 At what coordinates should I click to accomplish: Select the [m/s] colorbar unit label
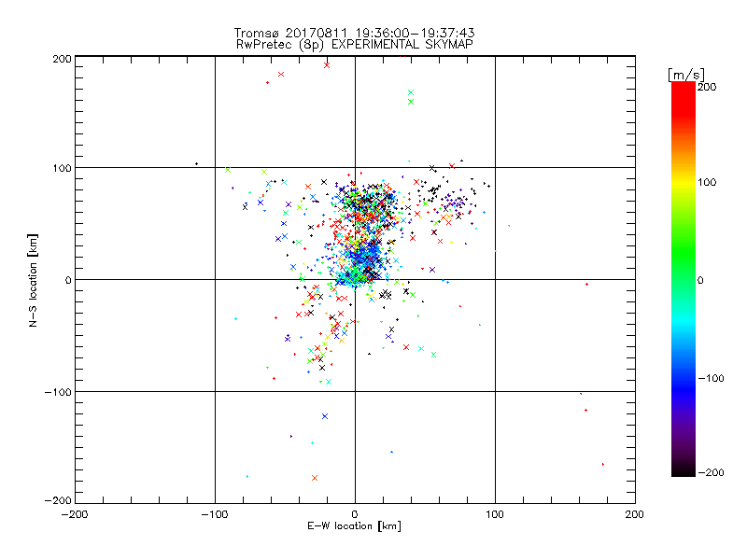[x=686, y=75]
